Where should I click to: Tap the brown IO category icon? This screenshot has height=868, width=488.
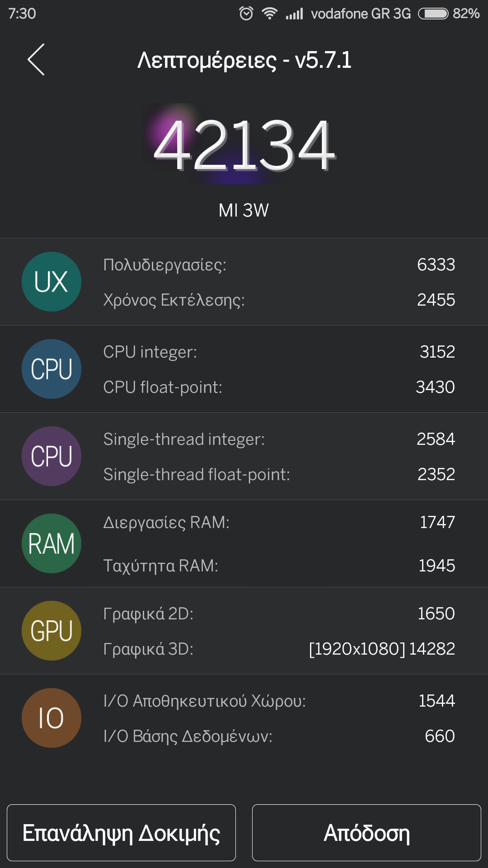tap(52, 718)
